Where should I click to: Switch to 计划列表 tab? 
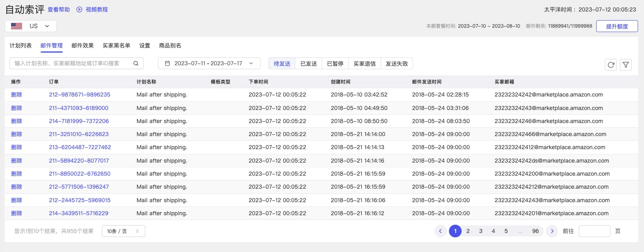point(21,45)
